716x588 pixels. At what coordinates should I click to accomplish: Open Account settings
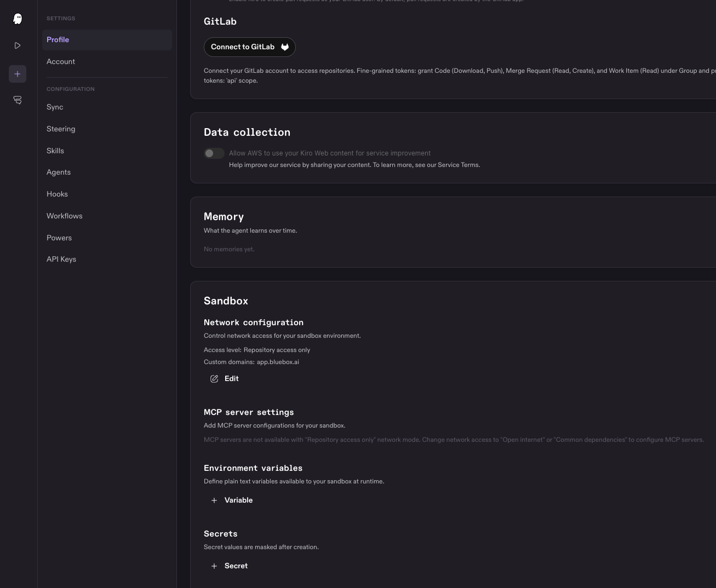point(107,62)
